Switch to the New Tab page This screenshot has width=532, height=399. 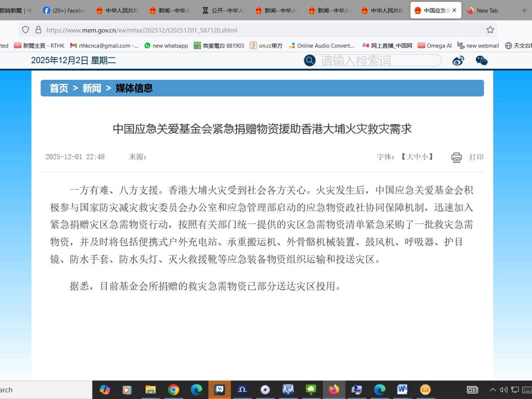tap(486, 10)
